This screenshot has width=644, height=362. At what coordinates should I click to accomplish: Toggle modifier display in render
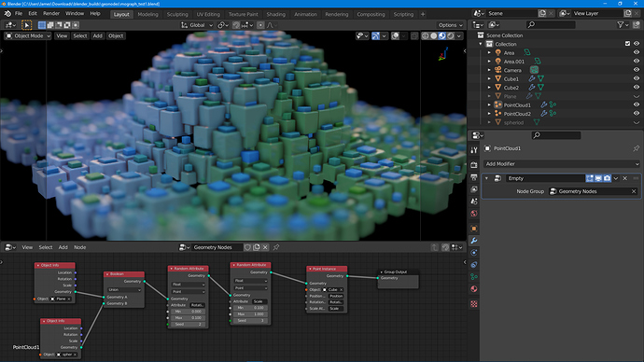pos(607,178)
